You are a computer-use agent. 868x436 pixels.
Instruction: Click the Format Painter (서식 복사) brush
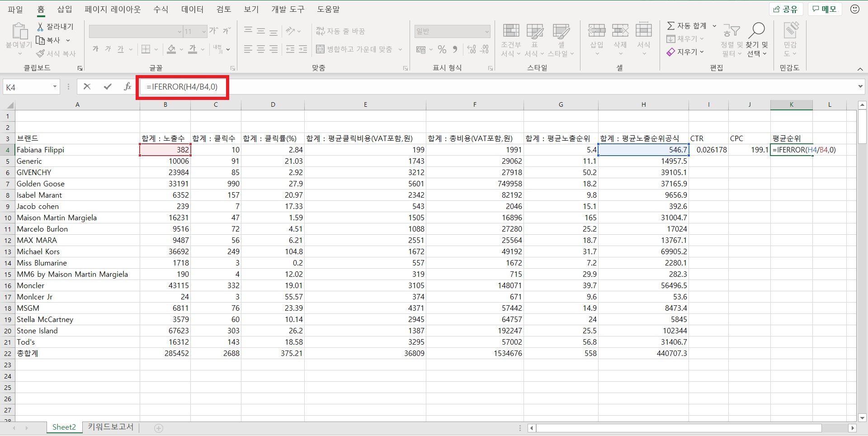click(x=40, y=53)
